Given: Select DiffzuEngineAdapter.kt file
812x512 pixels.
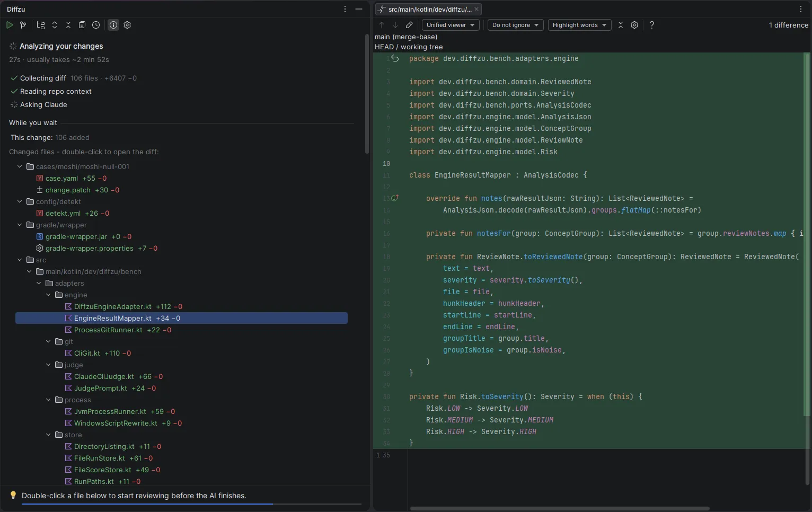Looking at the screenshot, I should [112, 306].
